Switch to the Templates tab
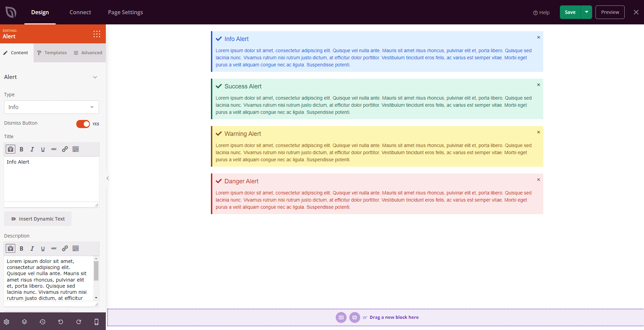This screenshot has width=644, height=330. [x=52, y=53]
